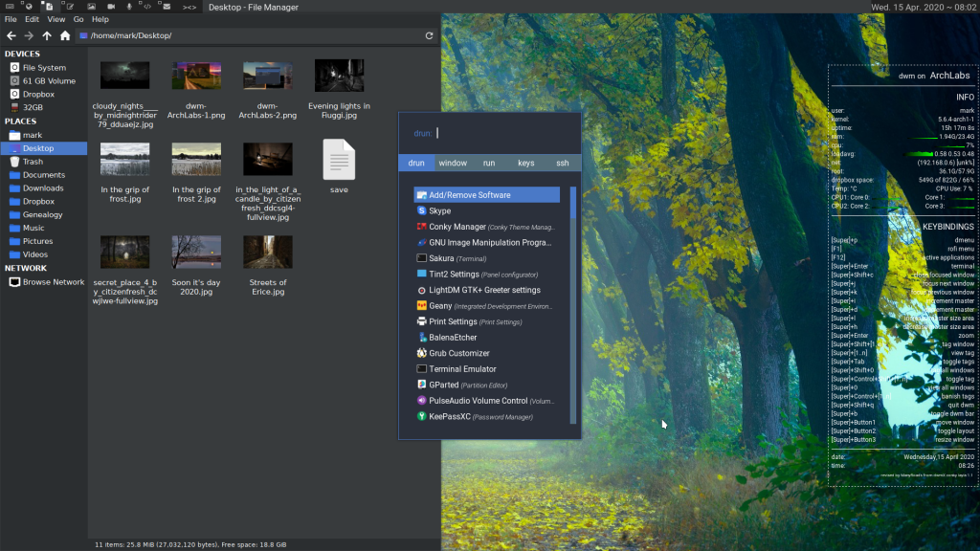Select cloudy_nights image thumbnail
980x551 pixels.
125,76
